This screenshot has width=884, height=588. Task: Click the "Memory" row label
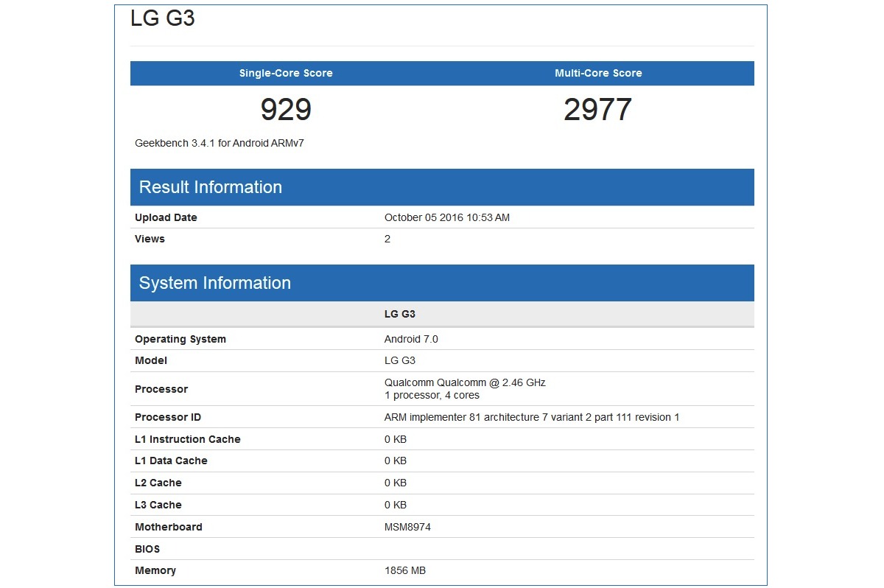click(155, 570)
